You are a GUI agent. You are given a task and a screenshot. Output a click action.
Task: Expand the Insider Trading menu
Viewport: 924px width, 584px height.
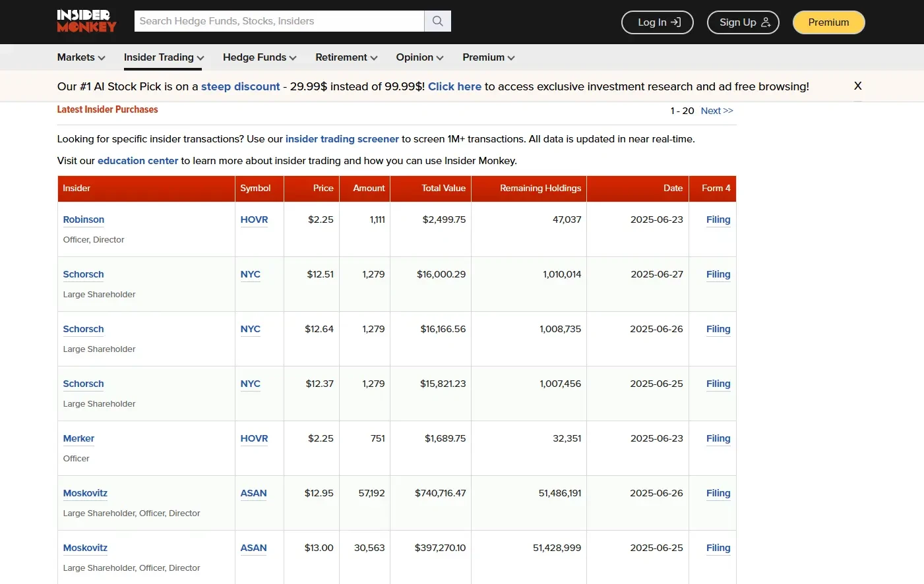(x=164, y=57)
